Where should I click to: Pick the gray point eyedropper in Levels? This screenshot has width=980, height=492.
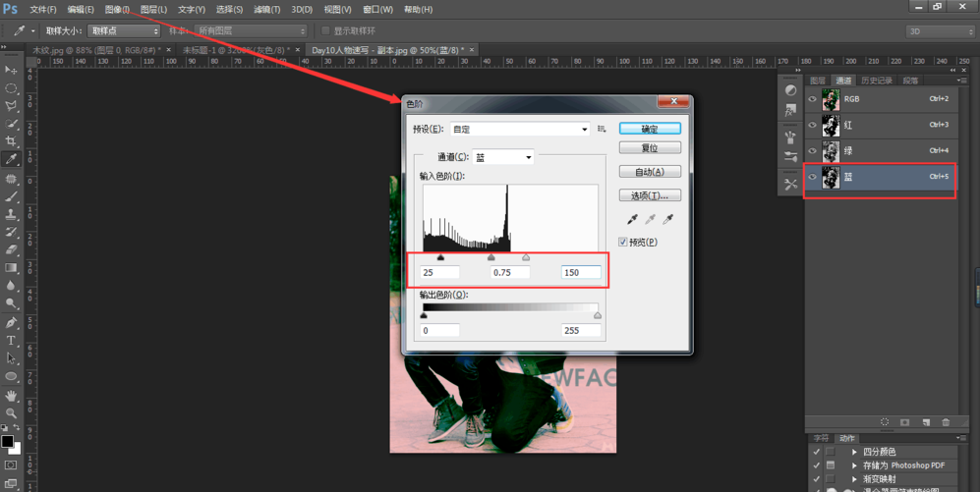[650, 219]
